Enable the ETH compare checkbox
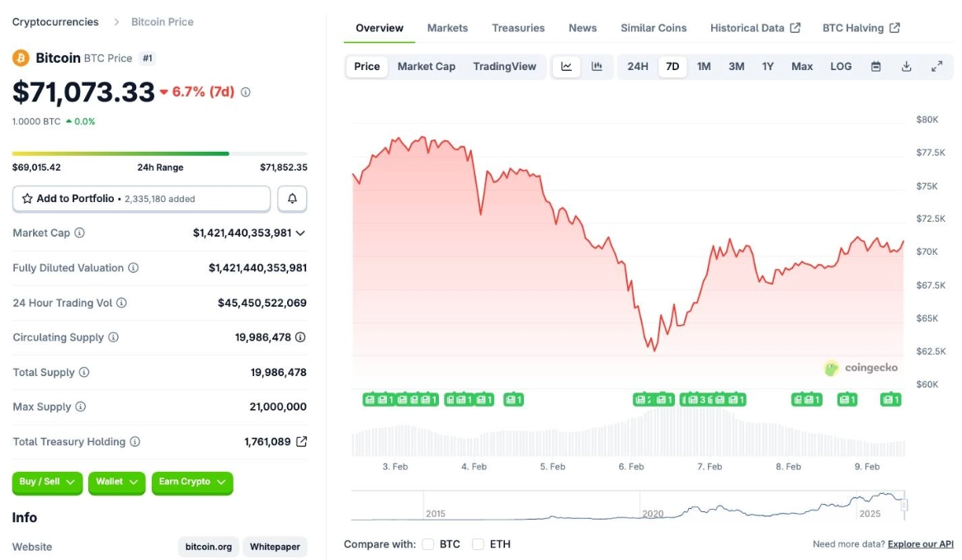This screenshot has width=962, height=560. (x=477, y=544)
